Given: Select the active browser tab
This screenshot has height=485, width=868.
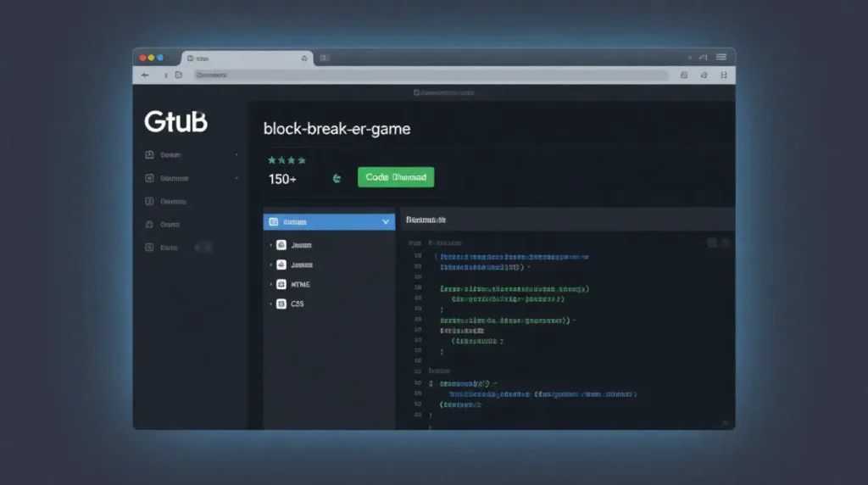Looking at the screenshot, I should [247, 59].
